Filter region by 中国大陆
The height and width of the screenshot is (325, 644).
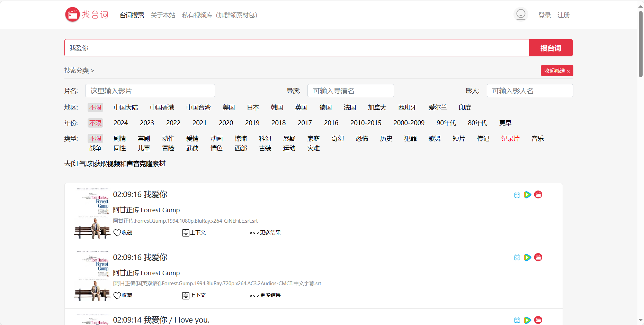126,108
